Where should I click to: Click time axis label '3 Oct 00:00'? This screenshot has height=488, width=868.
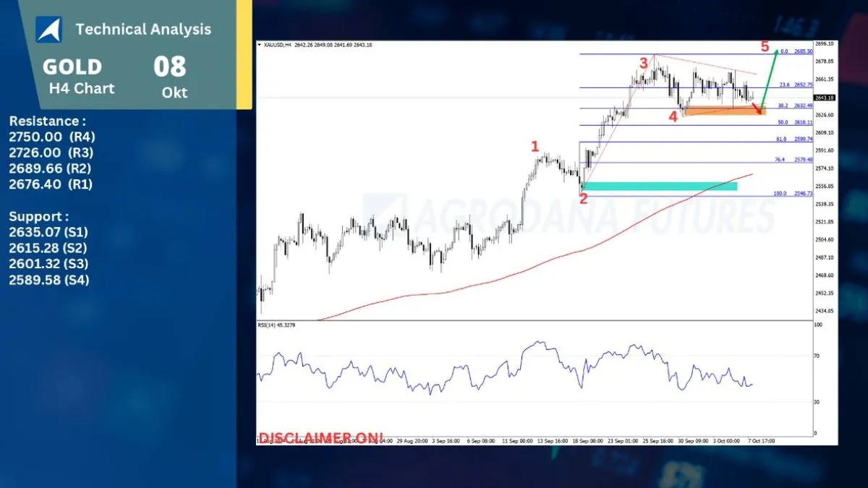[728, 440]
